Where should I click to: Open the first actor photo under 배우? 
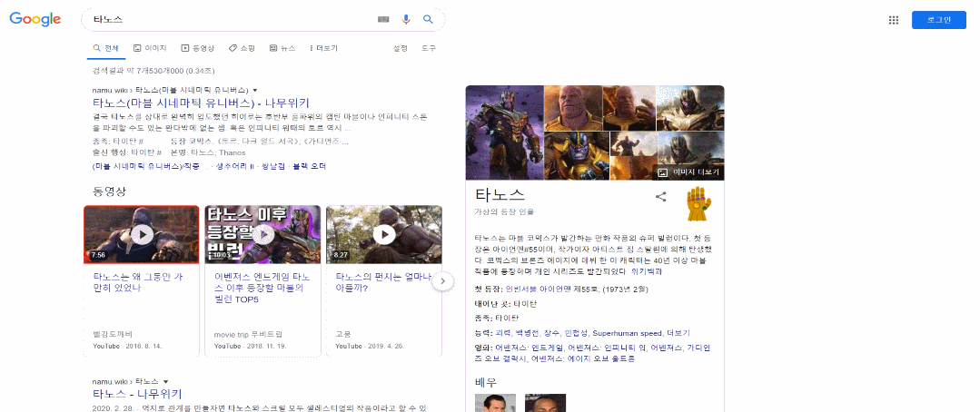495,403
